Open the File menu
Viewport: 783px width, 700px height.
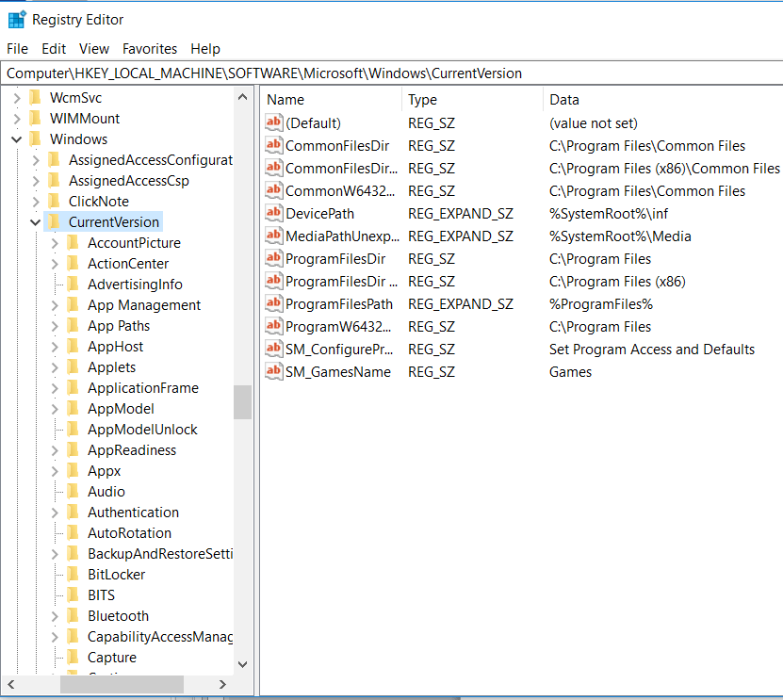tap(18, 48)
